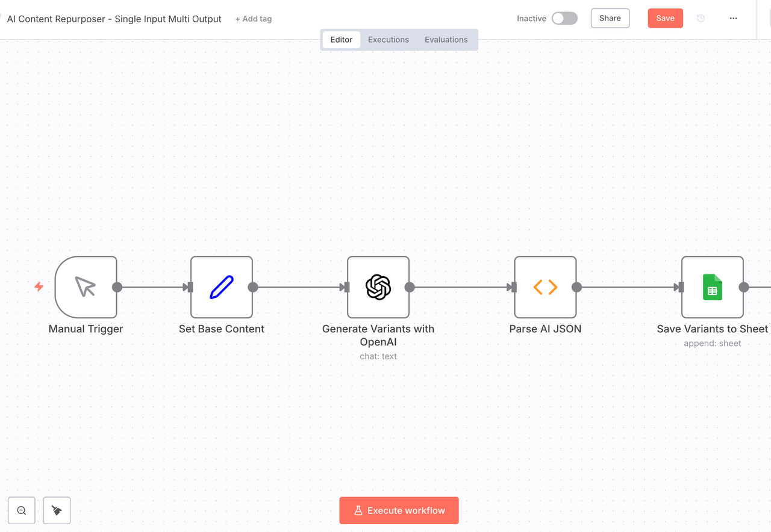Open the Generate Variants with OpenAI node
The image size is (771, 532).
pos(378,287)
